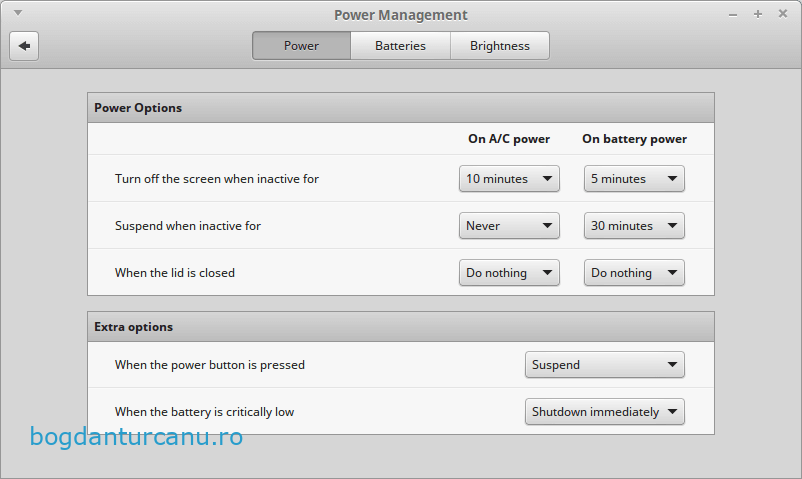Open the window menu arrow in title bar
Image resolution: width=802 pixels, height=479 pixels.
coord(18,14)
